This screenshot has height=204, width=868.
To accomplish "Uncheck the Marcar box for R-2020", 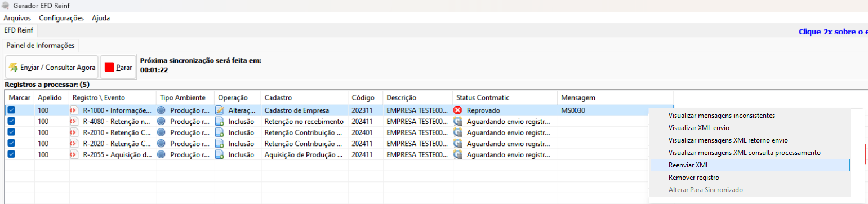I will [11, 143].
